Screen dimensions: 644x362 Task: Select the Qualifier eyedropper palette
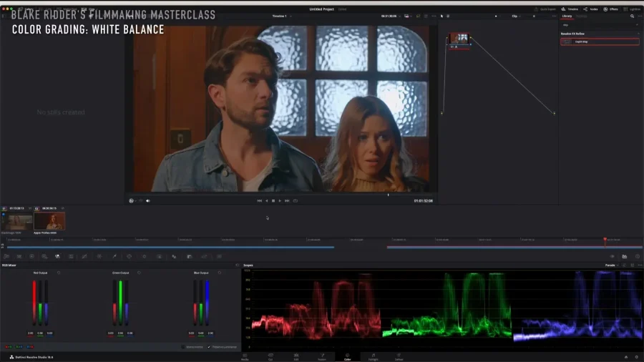114,257
